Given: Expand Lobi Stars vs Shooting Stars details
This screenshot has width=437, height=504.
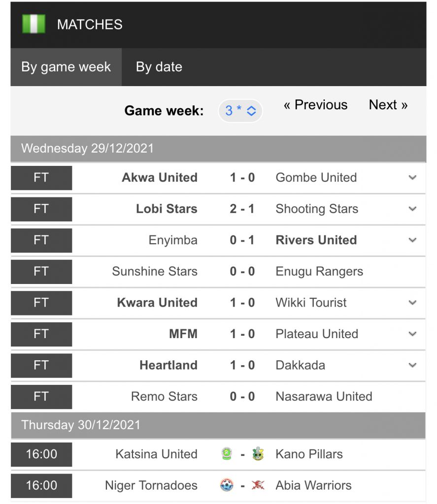Looking at the screenshot, I should pos(412,209).
